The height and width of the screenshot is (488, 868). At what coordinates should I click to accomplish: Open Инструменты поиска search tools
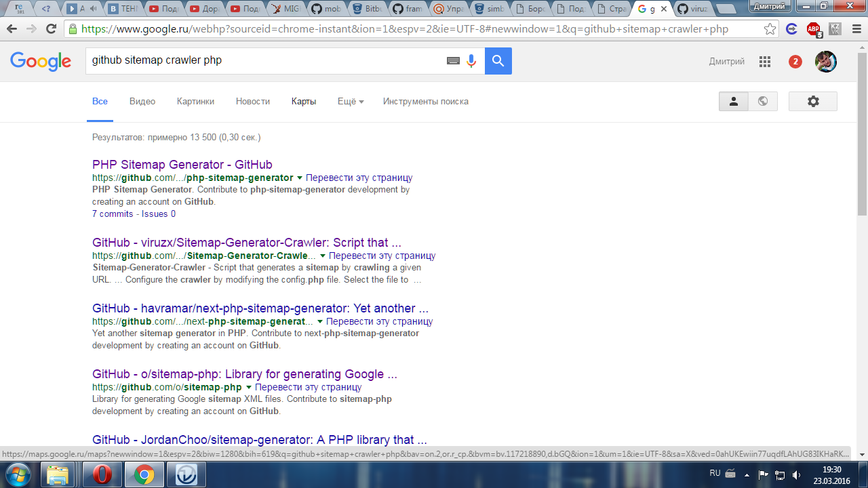point(425,101)
